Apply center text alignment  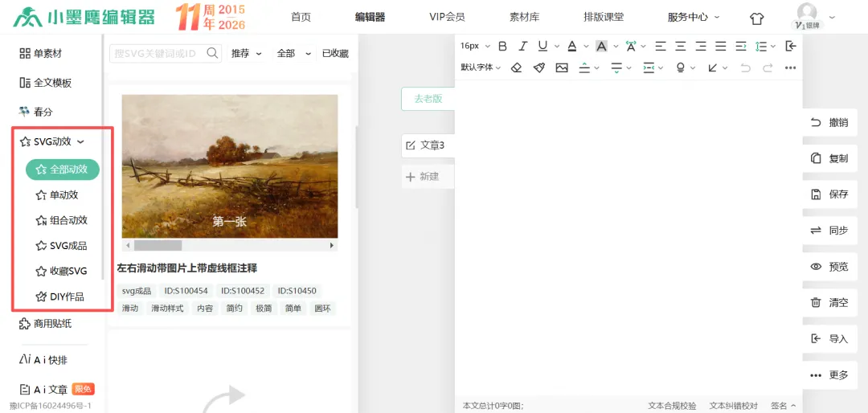[x=681, y=46]
